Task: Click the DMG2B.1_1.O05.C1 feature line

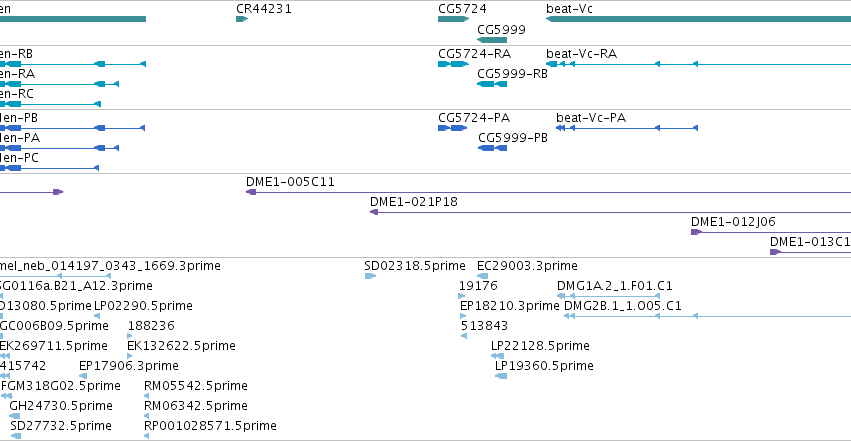Action: (707, 316)
